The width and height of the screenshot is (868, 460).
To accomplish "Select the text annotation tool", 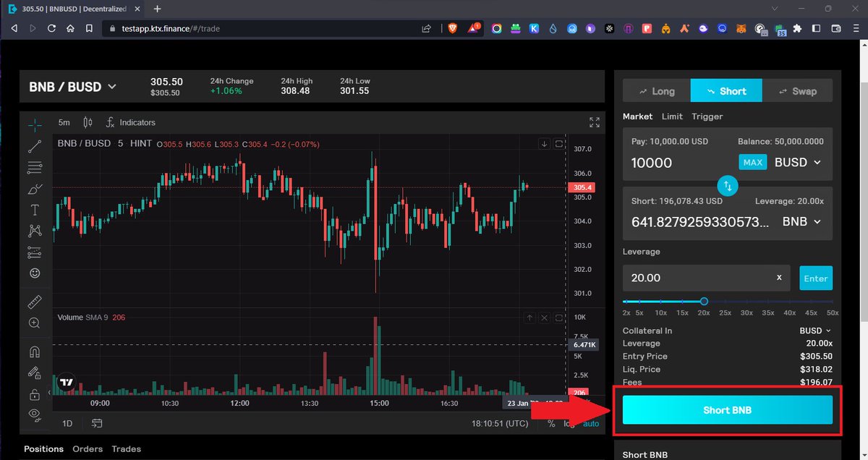I will pos(35,209).
